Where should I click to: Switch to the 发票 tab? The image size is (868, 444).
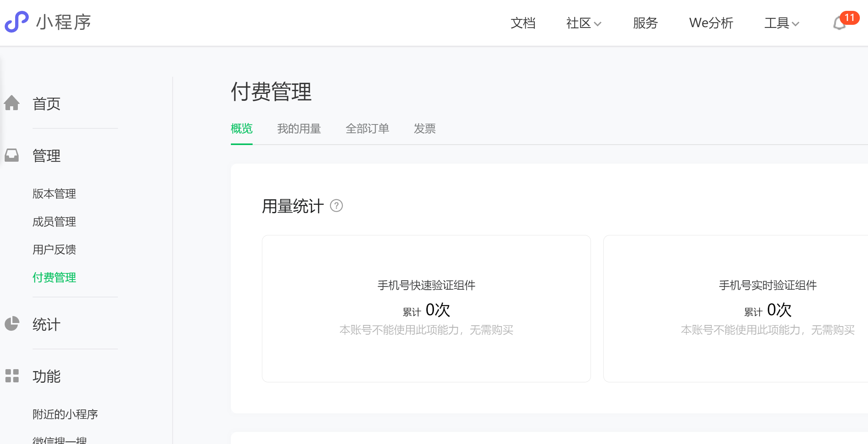(x=424, y=129)
